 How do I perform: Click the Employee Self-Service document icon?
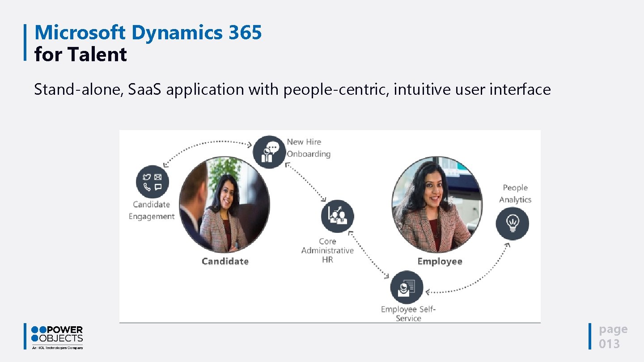[x=407, y=287]
